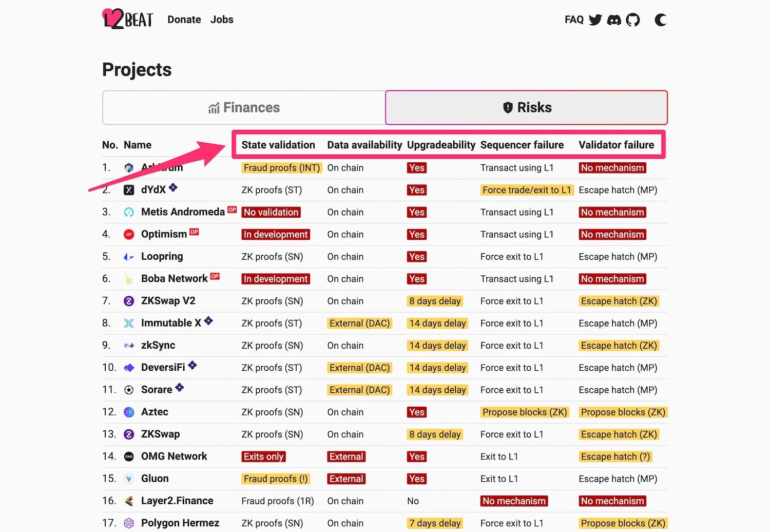Click the OP badge beside Metis Andromeda
770x532 pixels.
(x=232, y=210)
